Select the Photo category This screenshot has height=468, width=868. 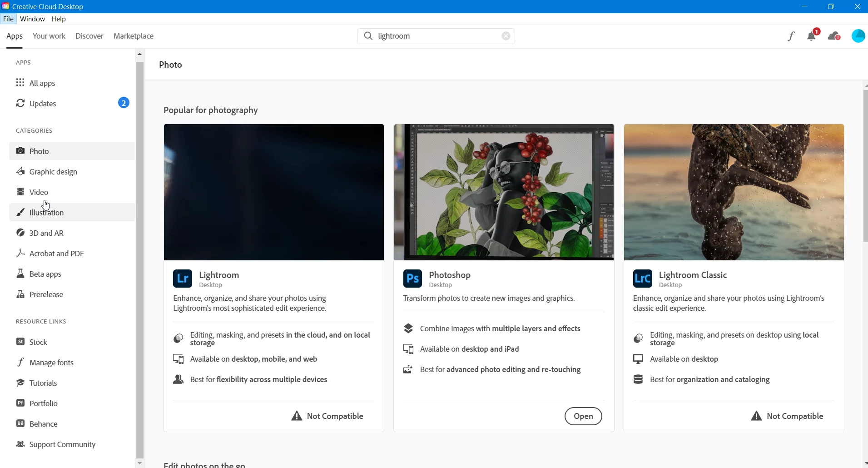(72, 151)
